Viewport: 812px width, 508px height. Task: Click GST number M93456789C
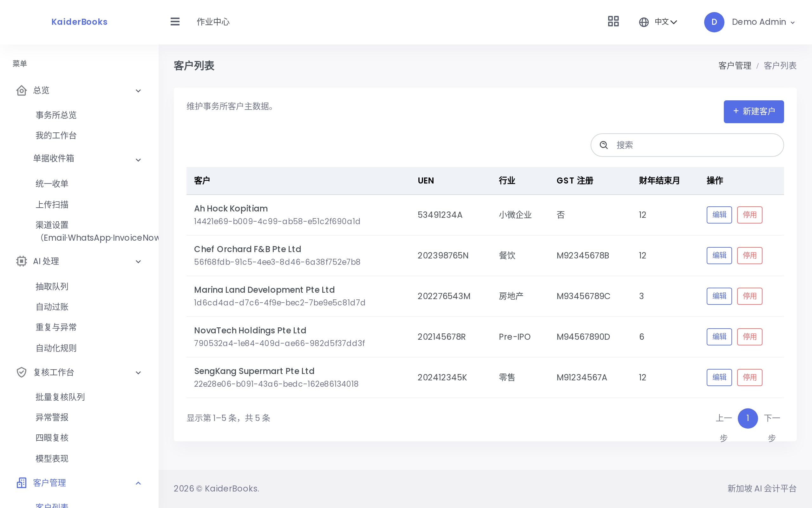[583, 296]
